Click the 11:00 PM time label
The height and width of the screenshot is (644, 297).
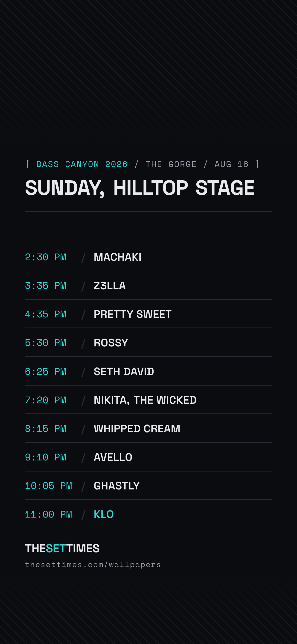(x=49, y=515)
